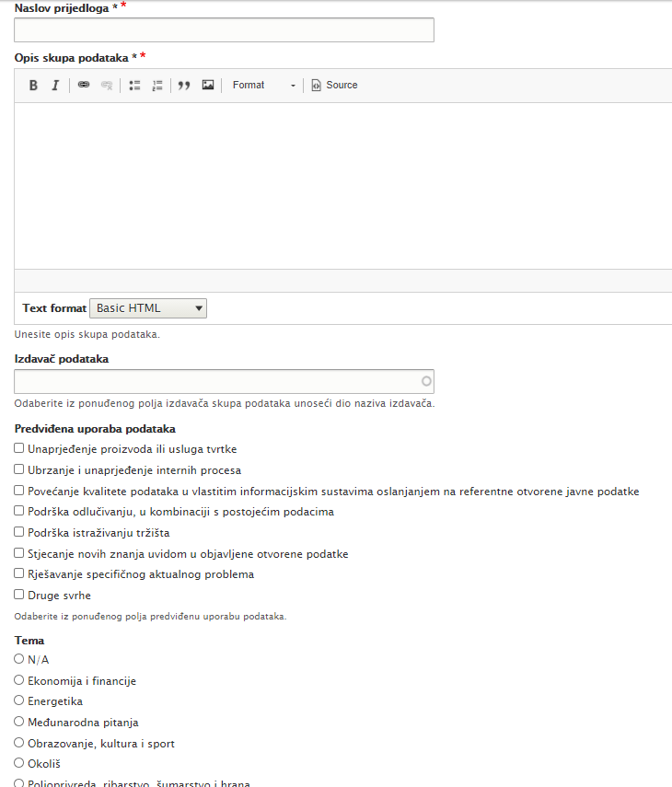
Task: Click the Source button in toolbar
Action: click(x=334, y=86)
